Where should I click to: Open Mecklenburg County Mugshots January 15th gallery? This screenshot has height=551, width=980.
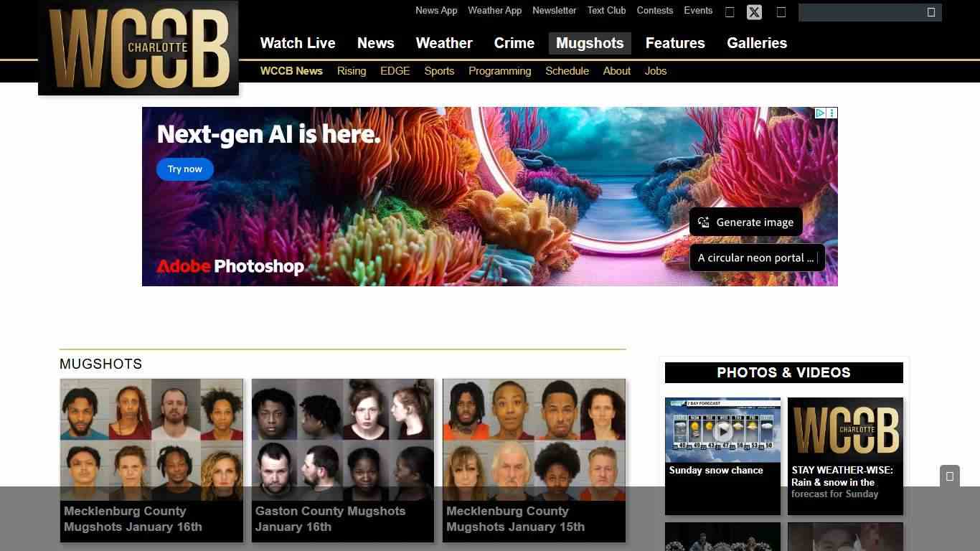[534, 459]
